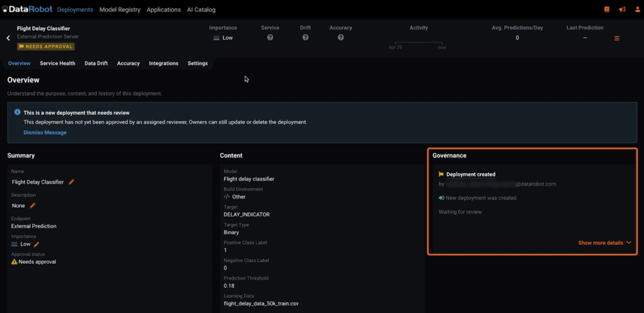This screenshot has width=644, height=313.
Task: Click the Avg. Predictions/Day value 0
Action: point(517,38)
